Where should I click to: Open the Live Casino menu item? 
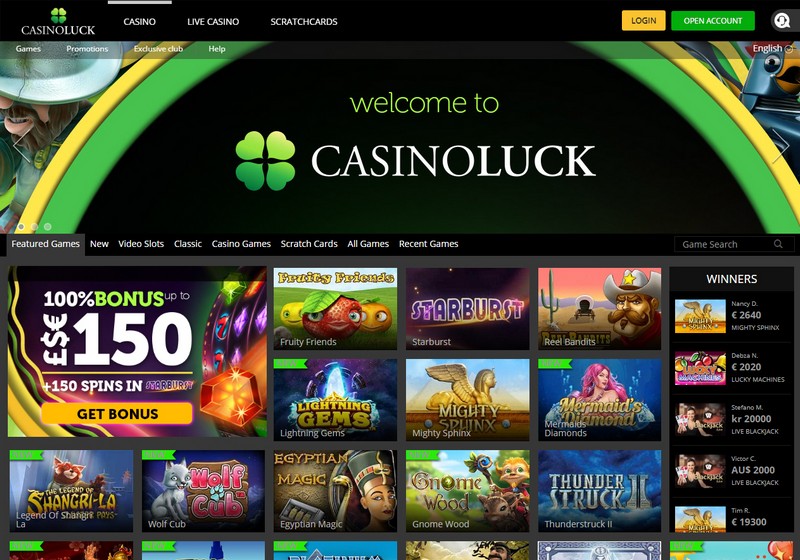click(x=213, y=21)
